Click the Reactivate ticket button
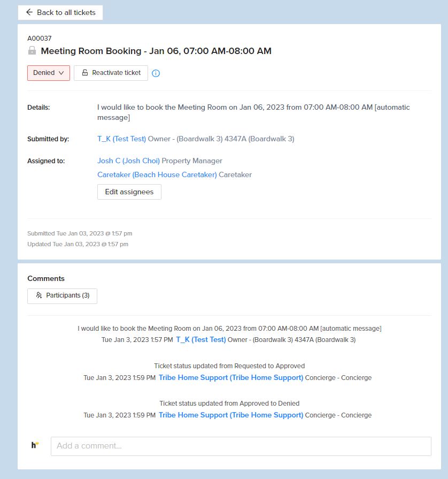The height and width of the screenshot is (479, 448). 111,73
